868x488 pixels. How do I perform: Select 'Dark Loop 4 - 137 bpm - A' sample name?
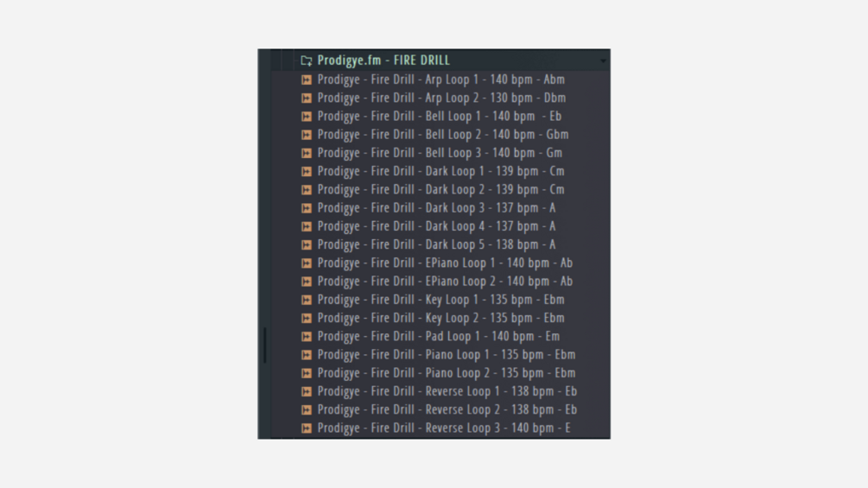coord(437,226)
